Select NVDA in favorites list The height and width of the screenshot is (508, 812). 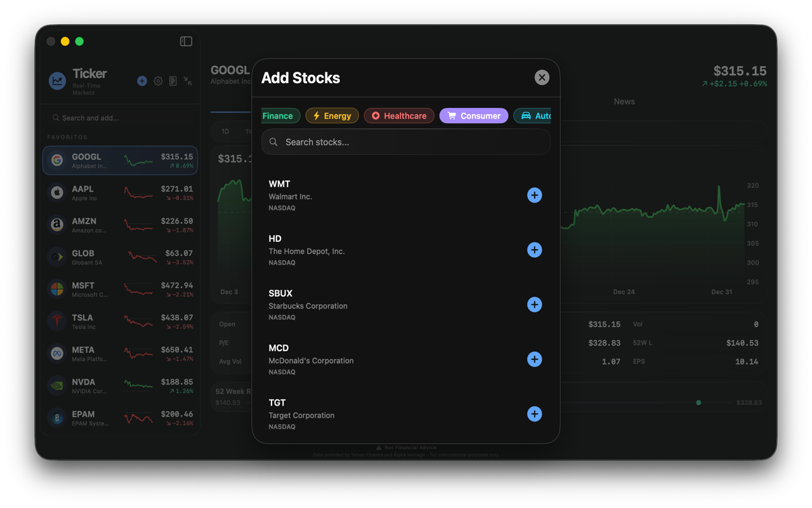click(x=120, y=385)
